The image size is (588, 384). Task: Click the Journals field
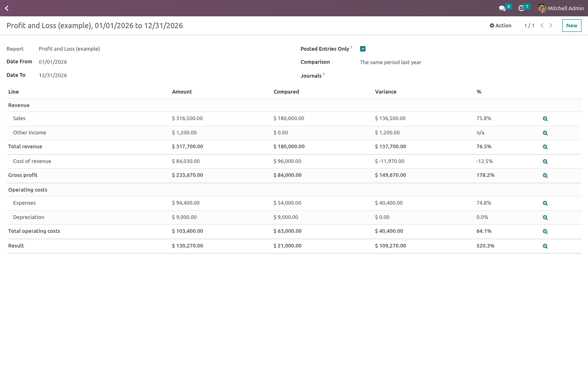[x=470, y=76]
